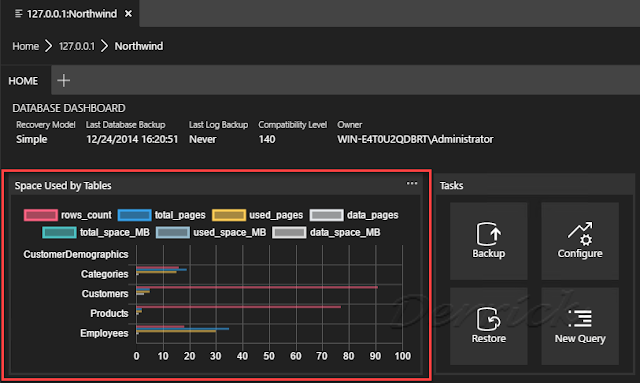Click the Products rows_count bar

[x=238, y=307]
